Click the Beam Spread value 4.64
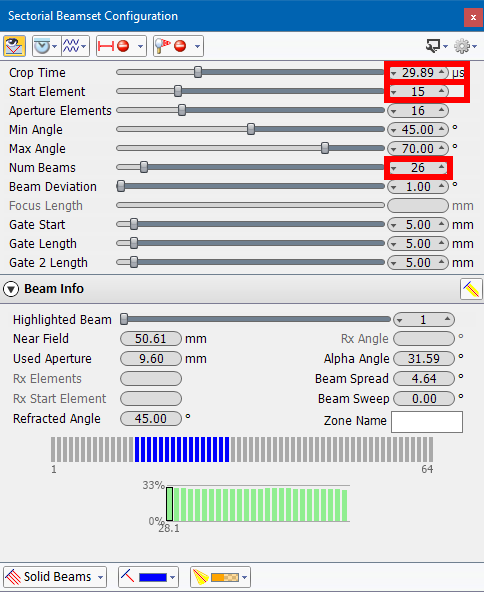The width and height of the screenshot is (484, 592). [x=424, y=379]
